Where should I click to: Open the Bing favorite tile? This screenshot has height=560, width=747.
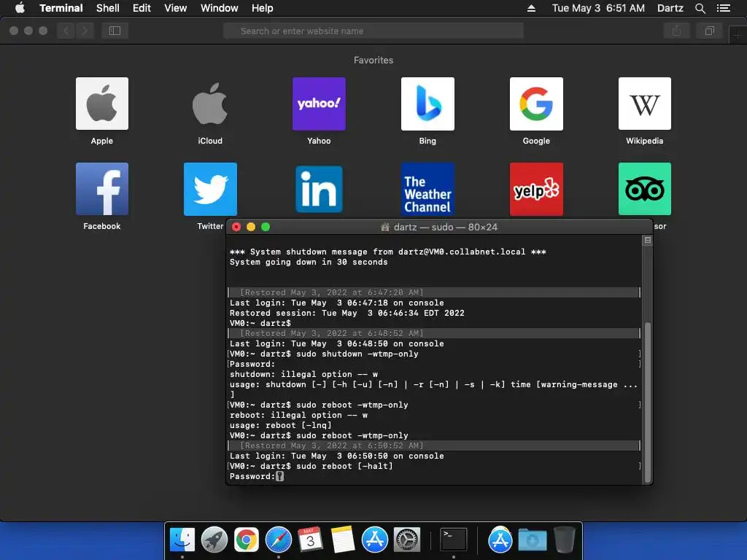427,104
